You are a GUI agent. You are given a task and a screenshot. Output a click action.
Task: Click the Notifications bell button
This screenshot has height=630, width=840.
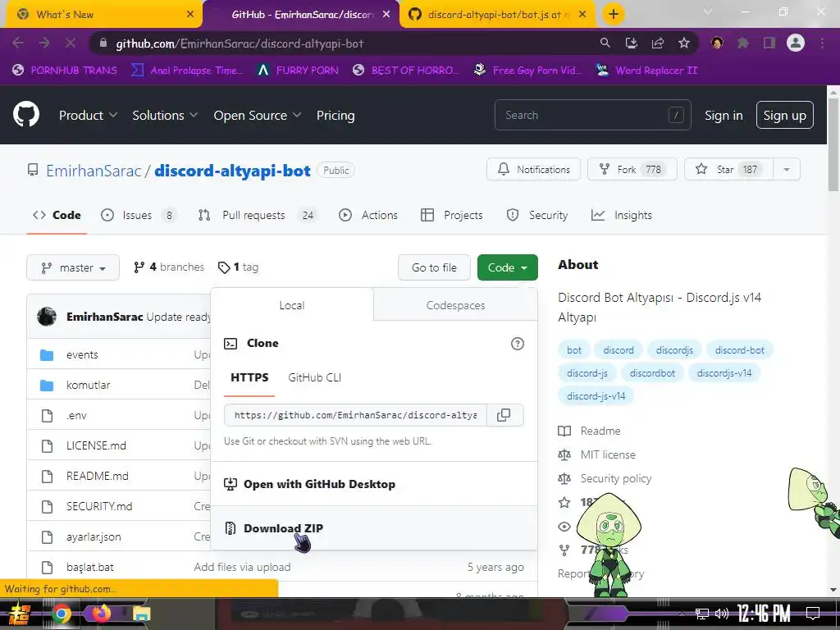(533, 169)
